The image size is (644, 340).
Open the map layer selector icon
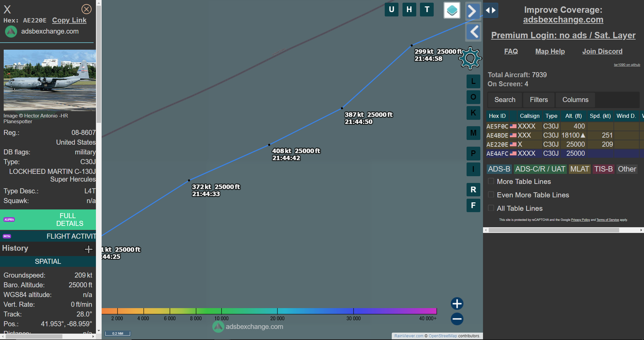tap(452, 10)
